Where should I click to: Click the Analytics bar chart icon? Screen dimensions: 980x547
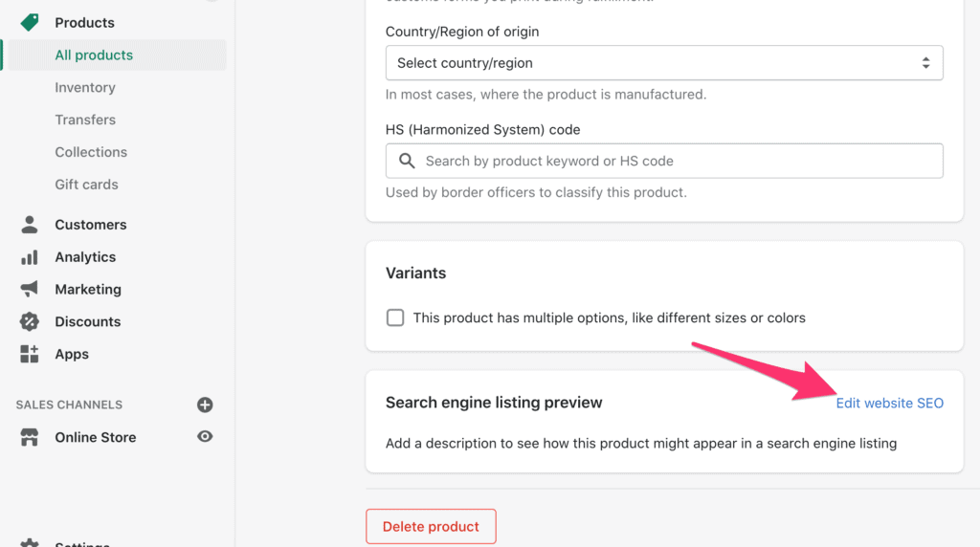pos(30,257)
